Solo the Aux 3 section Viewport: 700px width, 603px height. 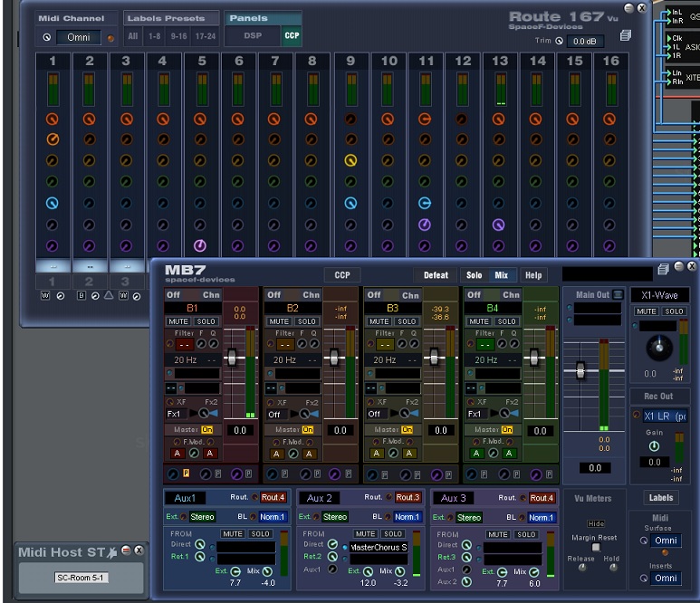[x=526, y=534]
